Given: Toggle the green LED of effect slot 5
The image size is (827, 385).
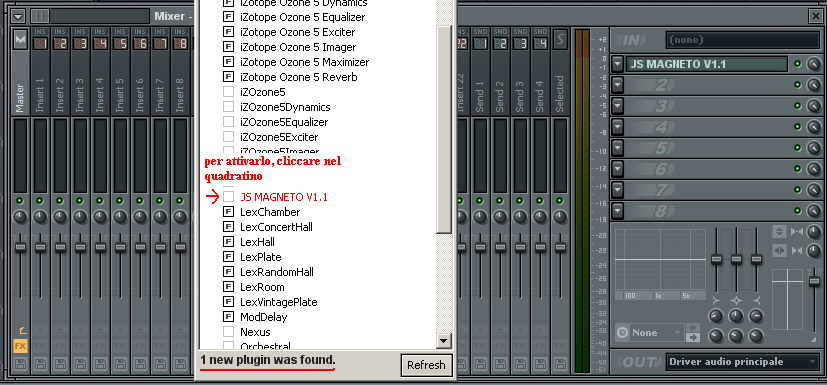Looking at the screenshot, I should tap(797, 148).
